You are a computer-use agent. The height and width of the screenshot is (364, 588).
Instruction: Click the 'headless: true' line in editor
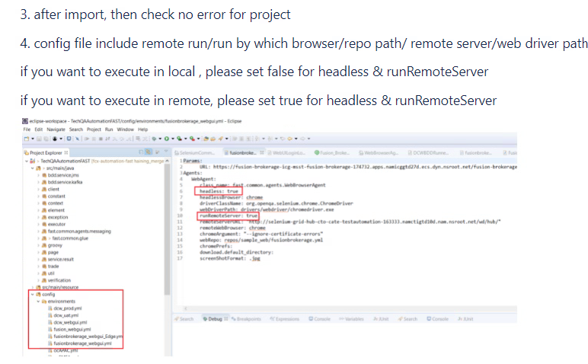click(x=219, y=191)
